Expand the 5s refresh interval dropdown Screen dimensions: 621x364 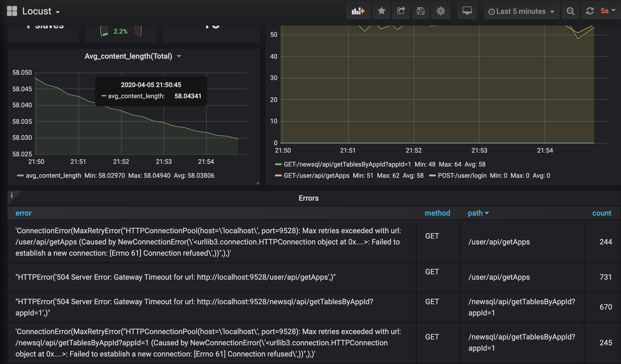point(608,11)
